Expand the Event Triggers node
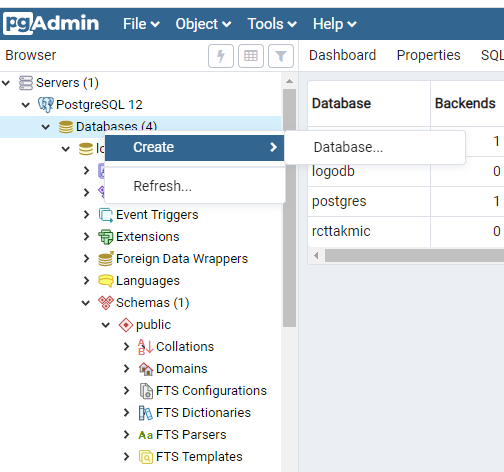 pyautogui.click(x=86, y=215)
